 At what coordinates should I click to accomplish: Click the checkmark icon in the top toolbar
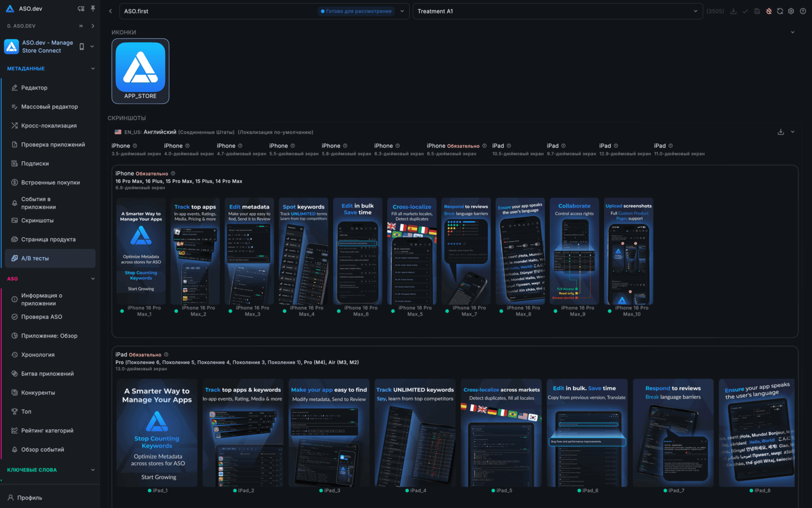[x=745, y=11]
